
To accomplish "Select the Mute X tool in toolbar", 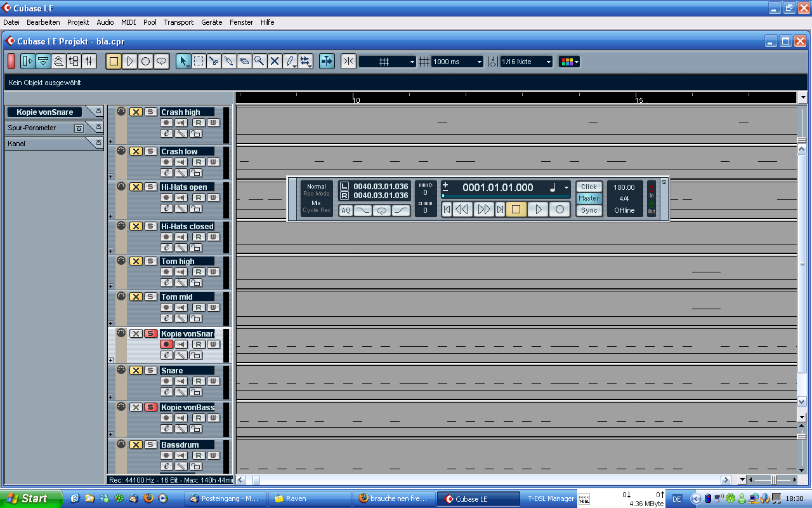I will (275, 62).
